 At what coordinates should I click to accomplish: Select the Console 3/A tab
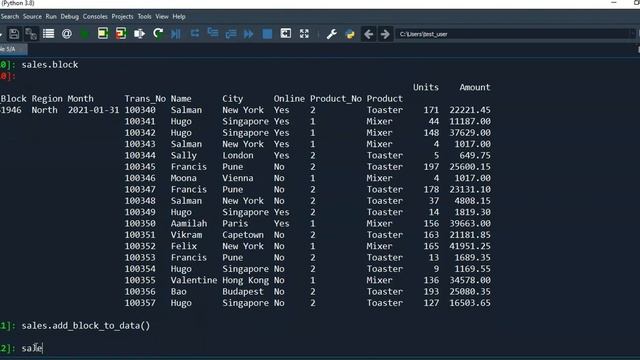tap(12, 49)
